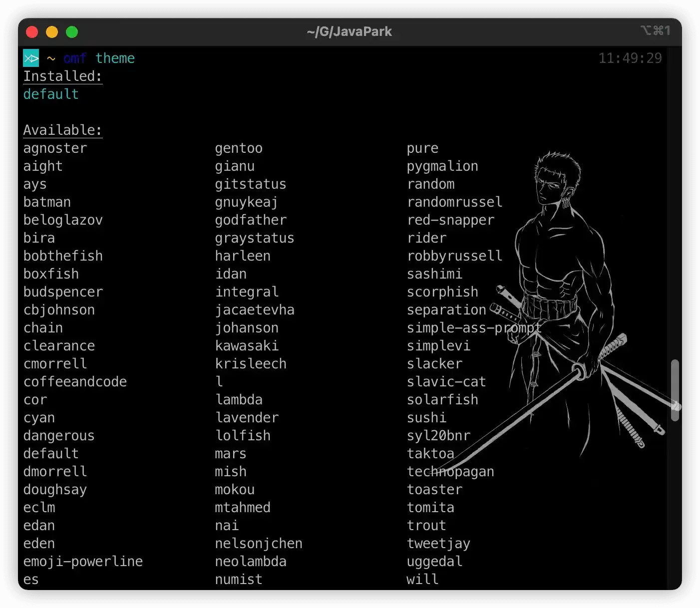Click the vertical scrollbar thumb

pos(675,389)
